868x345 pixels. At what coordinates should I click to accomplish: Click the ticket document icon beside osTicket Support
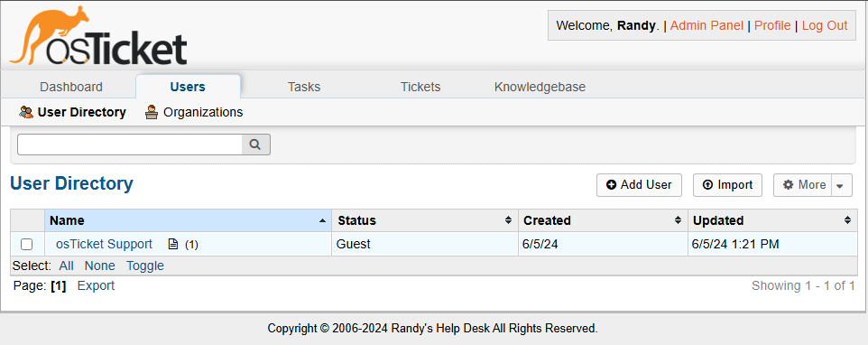[x=173, y=244]
